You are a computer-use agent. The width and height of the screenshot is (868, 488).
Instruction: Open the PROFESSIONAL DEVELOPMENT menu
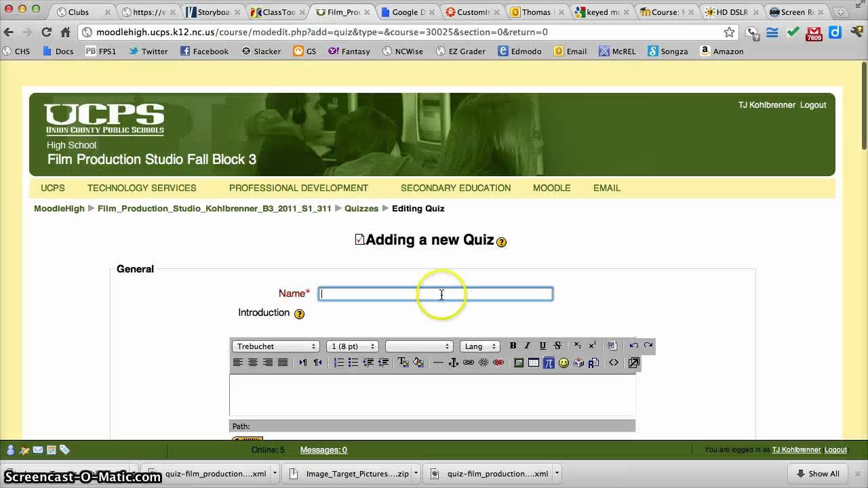(298, 188)
